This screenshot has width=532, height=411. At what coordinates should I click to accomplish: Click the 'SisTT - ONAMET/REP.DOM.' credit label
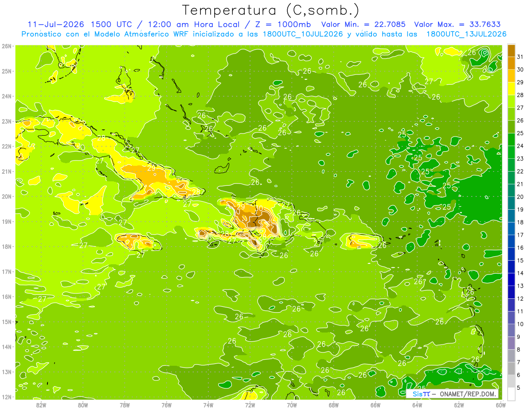[x=453, y=394]
